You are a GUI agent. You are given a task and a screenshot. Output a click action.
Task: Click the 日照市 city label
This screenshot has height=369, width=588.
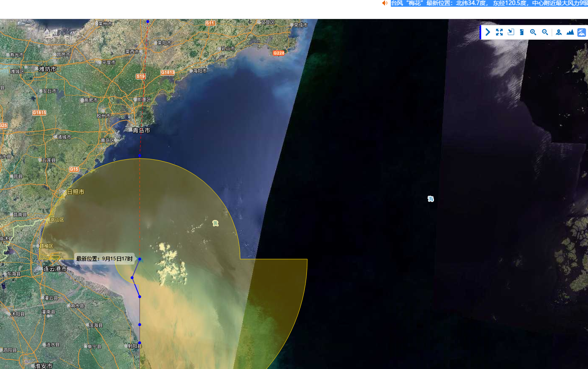click(75, 192)
